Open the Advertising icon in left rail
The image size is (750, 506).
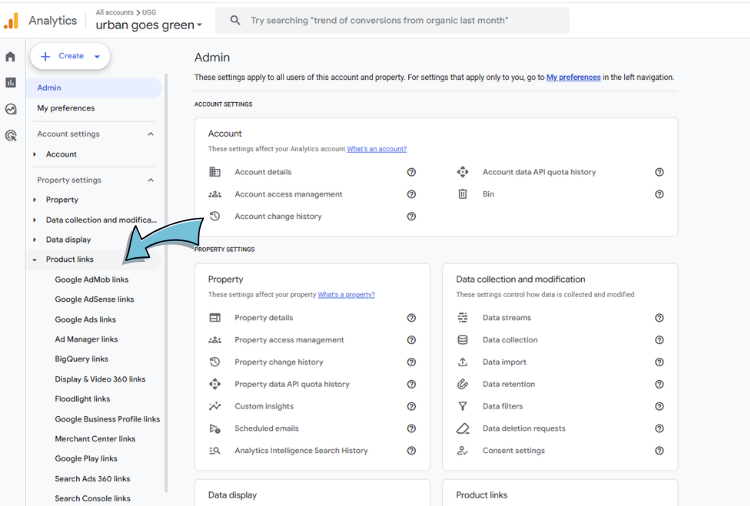[11, 135]
